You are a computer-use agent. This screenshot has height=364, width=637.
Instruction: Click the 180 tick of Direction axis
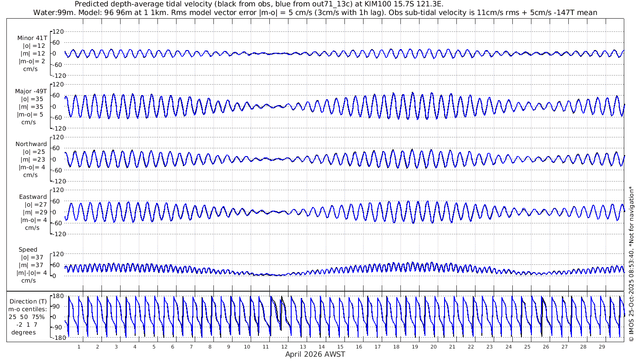tap(58, 296)
